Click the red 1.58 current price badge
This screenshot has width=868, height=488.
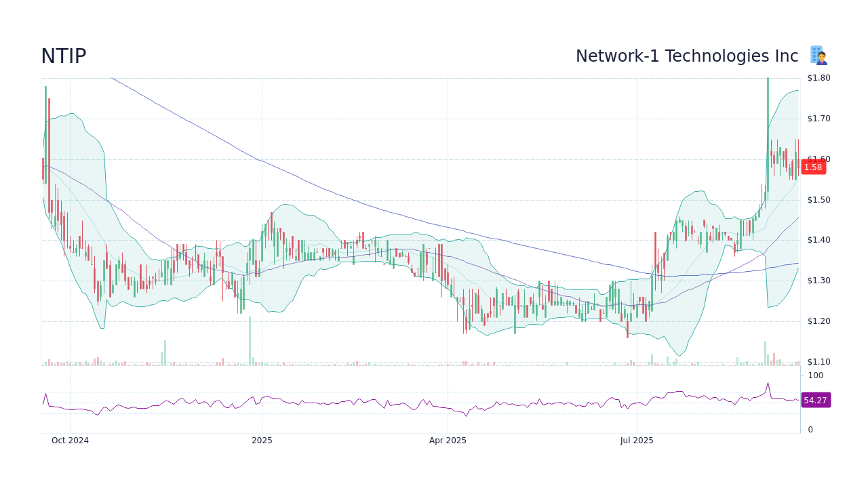coord(813,167)
